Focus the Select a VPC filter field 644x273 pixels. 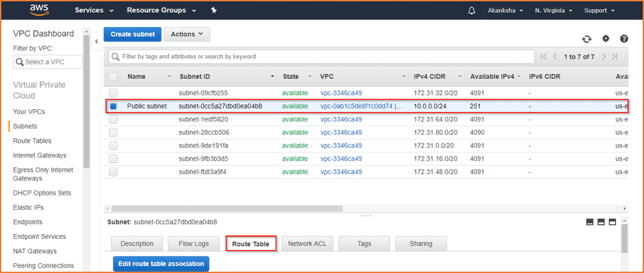click(x=47, y=62)
